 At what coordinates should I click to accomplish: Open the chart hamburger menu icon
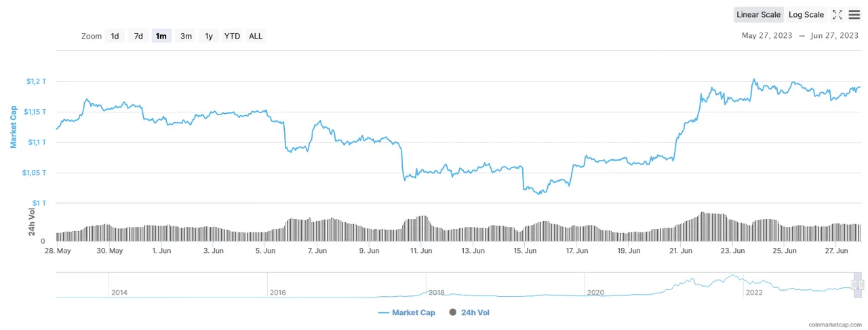point(854,14)
